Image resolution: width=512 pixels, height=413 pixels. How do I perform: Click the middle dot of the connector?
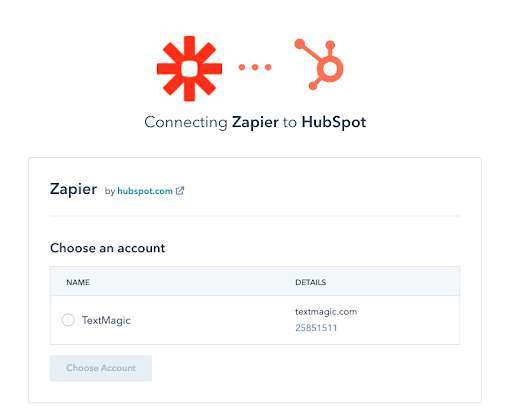point(255,67)
